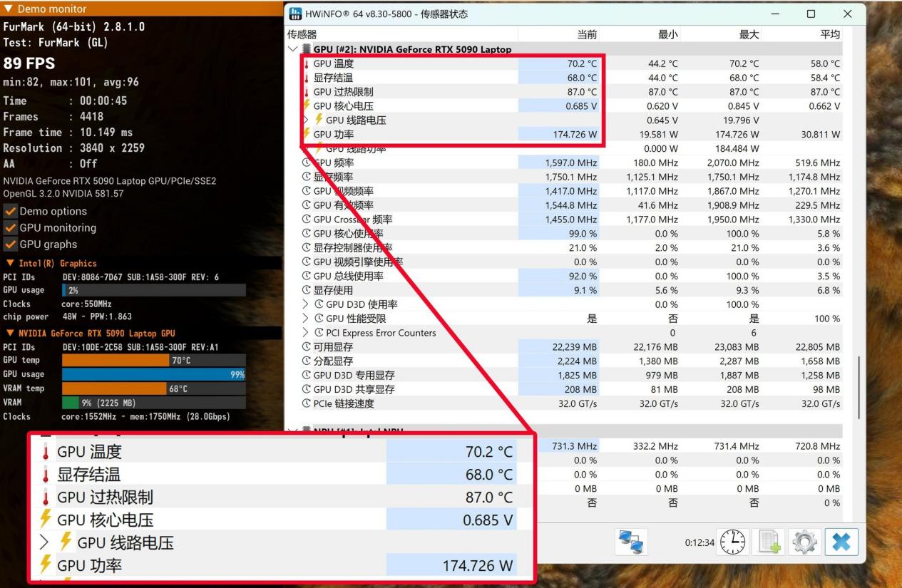Disable the GPU graphs checkbox

click(10, 244)
